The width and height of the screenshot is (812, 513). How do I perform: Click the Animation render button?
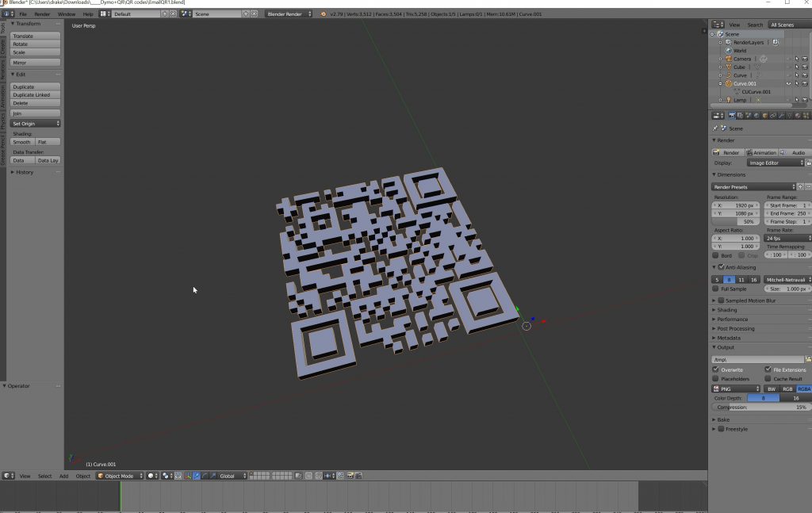pos(760,152)
